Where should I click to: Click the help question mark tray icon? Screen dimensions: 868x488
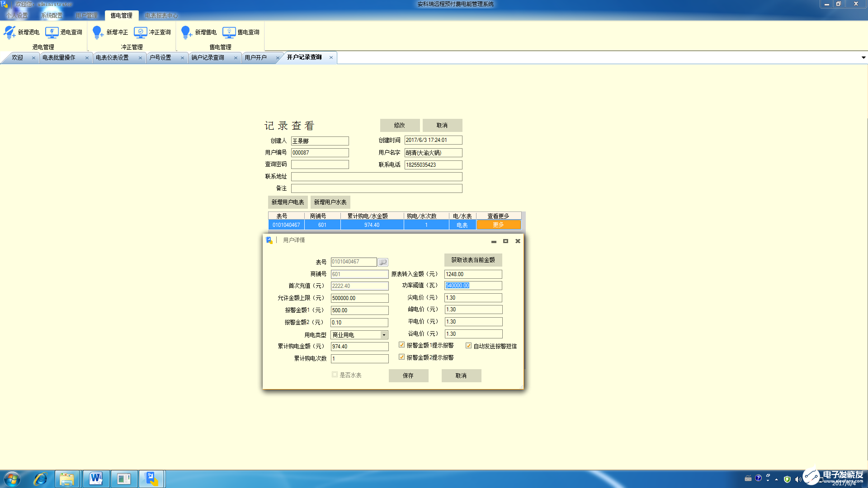759,479
